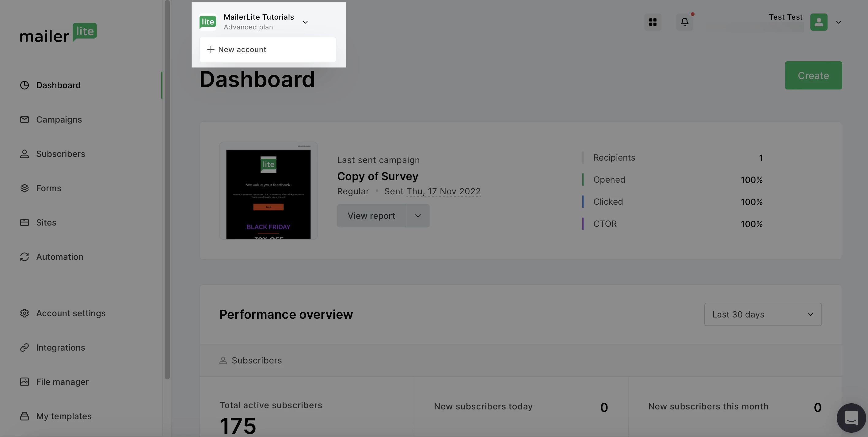Collapse the MailerLite Tutorials account dropdown
Viewport: 868px width, 437px height.
(x=305, y=22)
